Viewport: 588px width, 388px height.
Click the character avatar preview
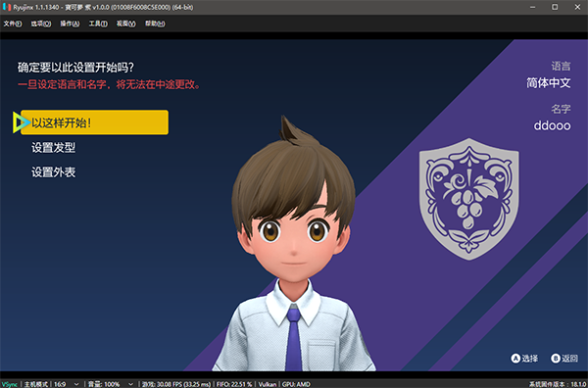(x=293, y=244)
